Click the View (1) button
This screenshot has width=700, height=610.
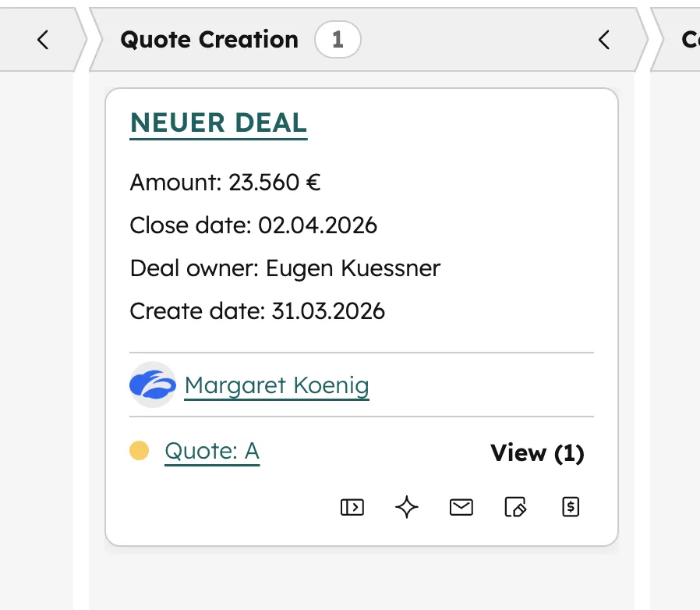537,452
